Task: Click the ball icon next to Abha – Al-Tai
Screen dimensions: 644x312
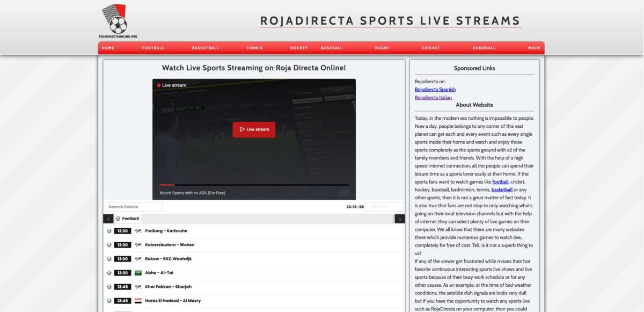Action: (109, 272)
